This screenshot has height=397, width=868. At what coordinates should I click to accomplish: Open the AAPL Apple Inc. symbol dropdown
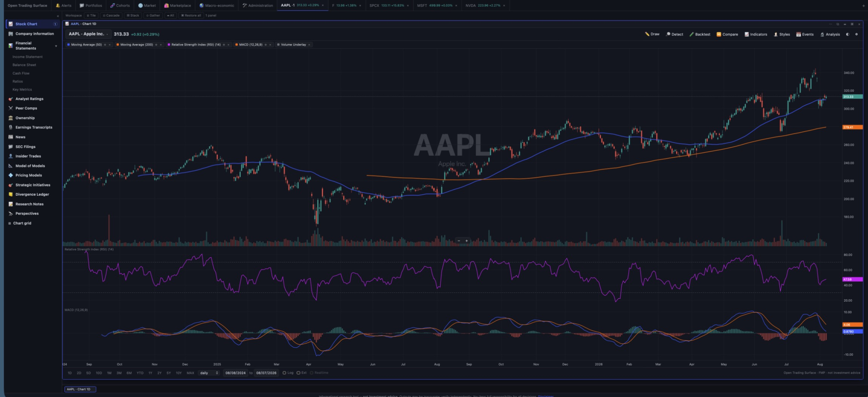coord(88,34)
